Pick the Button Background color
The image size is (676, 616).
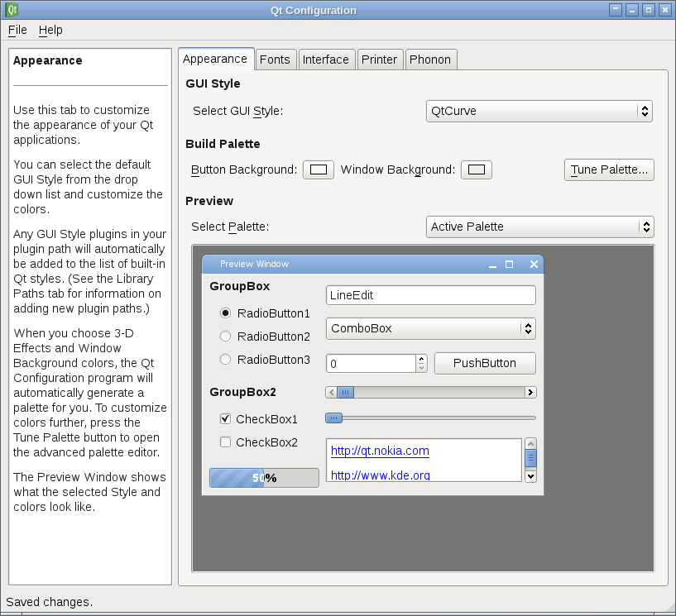319,170
